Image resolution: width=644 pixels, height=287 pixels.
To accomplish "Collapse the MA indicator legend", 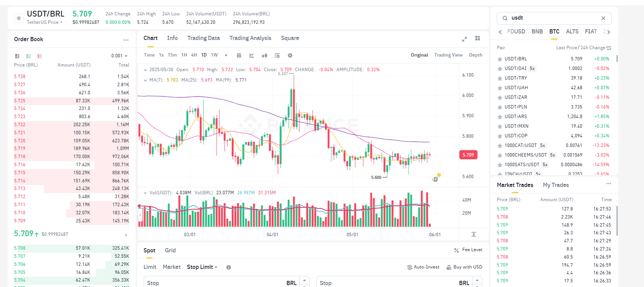I will 145,80.
